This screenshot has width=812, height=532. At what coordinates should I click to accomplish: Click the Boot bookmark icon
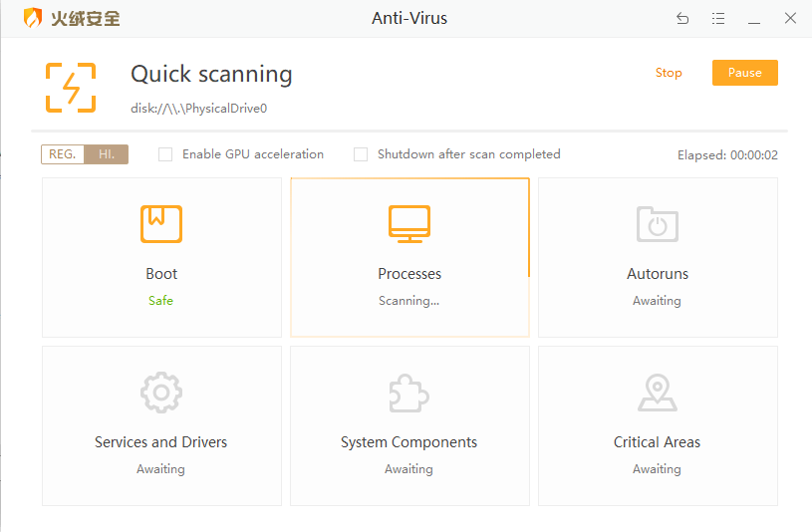tap(161, 224)
